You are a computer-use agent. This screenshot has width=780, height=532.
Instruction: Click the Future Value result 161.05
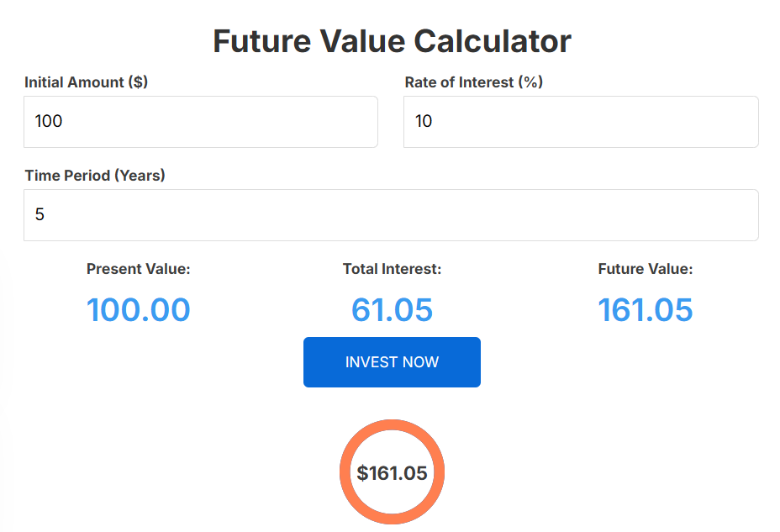[645, 309]
